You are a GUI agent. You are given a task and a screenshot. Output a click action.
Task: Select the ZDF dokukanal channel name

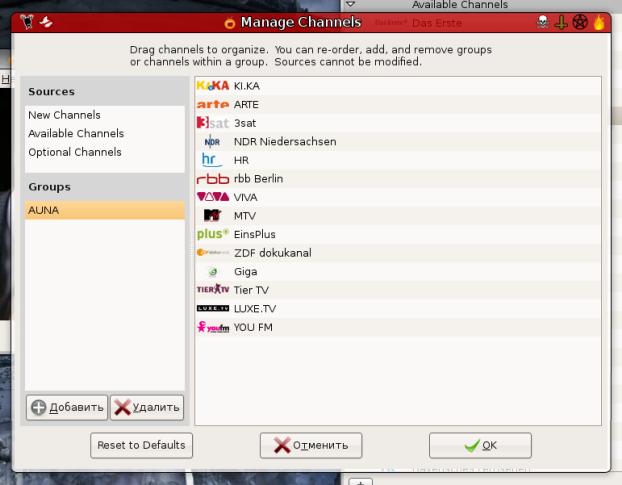[273, 253]
